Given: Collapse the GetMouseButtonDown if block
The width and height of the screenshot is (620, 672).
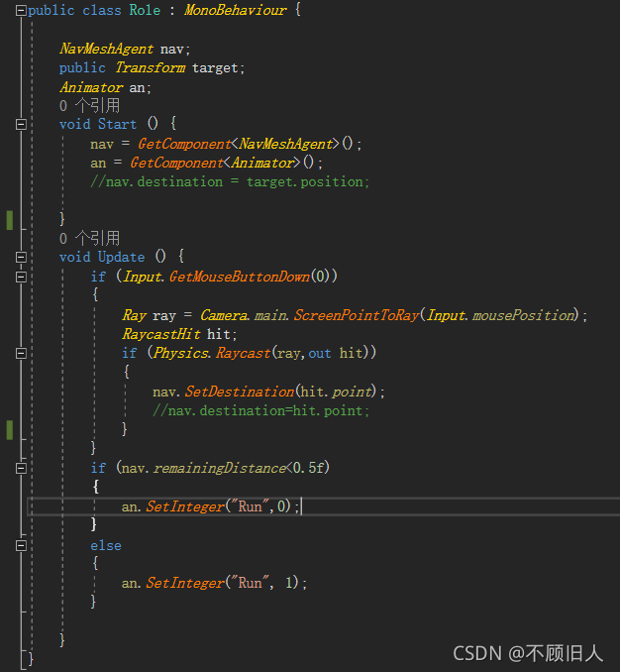Looking at the screenshot, I should pyautogui.click(x=21, y=277).
